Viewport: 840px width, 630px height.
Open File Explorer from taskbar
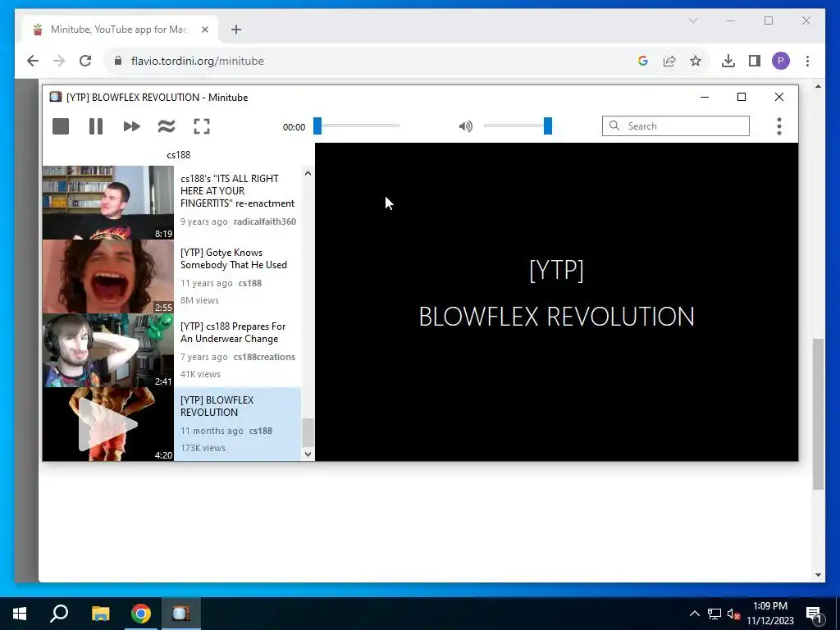tap(100, 614)
